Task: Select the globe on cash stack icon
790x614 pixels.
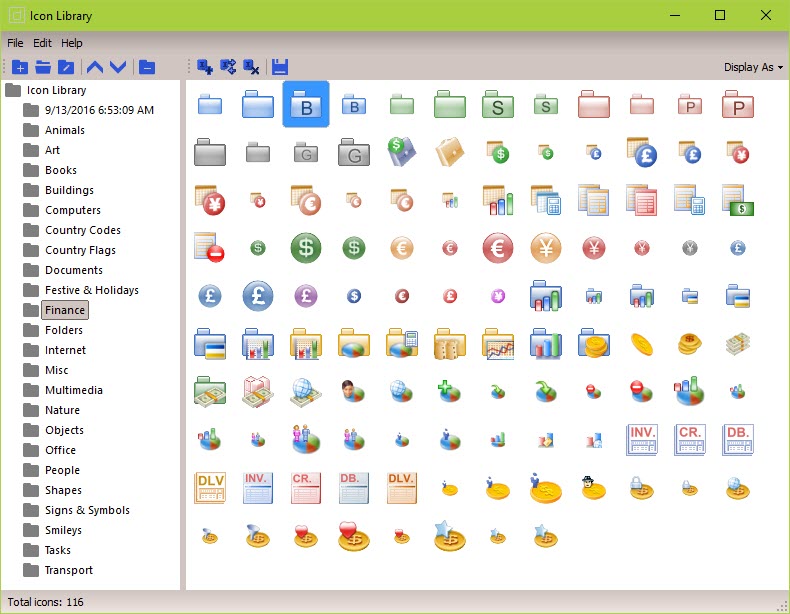Action: click(306, 392)
